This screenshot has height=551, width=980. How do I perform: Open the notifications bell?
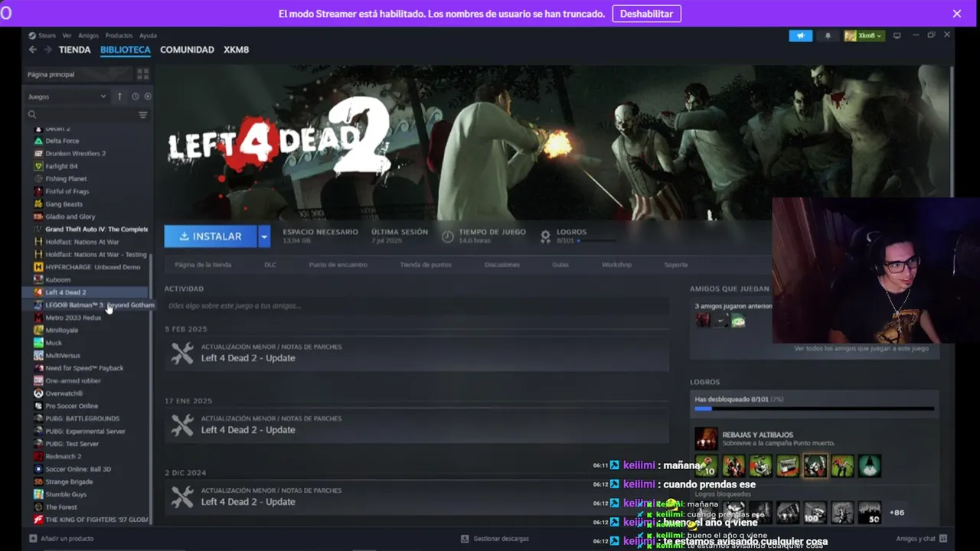pyautogui.click(x=828, y=36)
